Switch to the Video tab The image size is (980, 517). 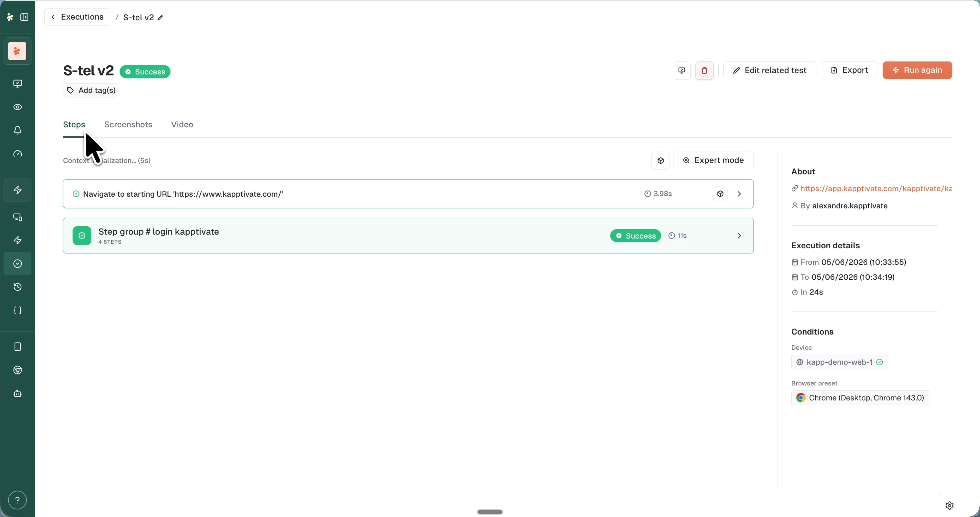pyautogui.click(x=182, y=125)
